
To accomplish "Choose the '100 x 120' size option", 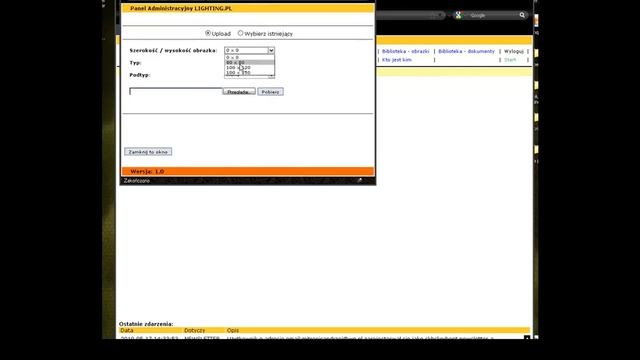I will click(249, 67).
